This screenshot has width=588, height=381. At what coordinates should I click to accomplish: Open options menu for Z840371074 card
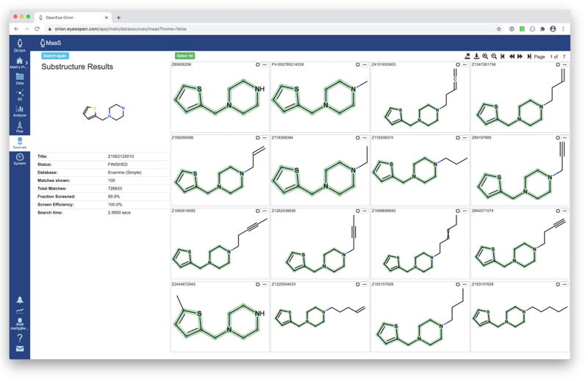coord(564,211)
